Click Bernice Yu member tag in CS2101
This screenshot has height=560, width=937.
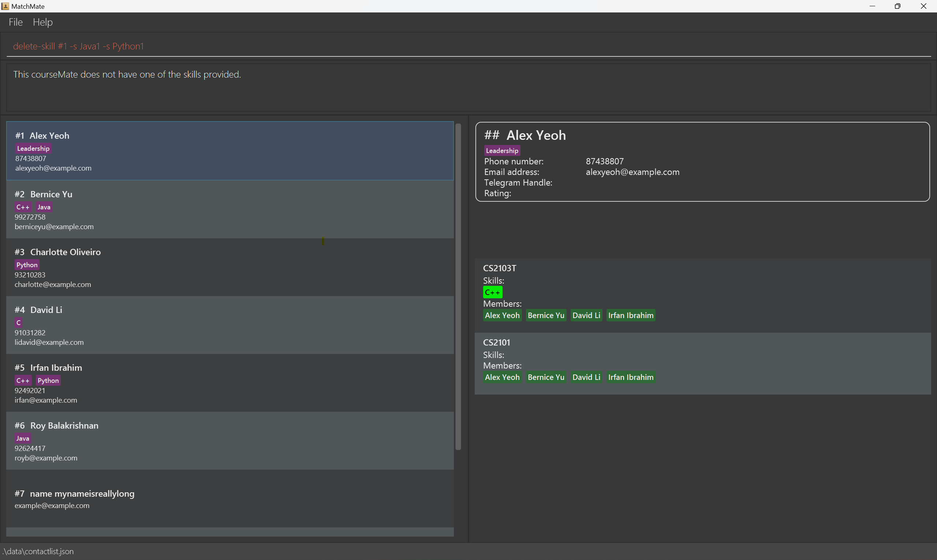[x=546, y=377]
